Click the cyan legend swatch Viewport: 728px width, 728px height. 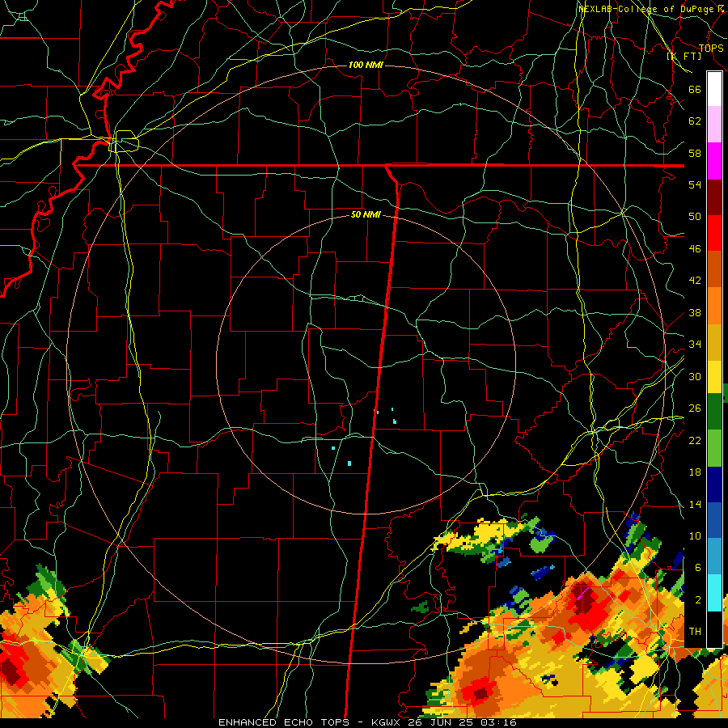[x=714, y=593]
